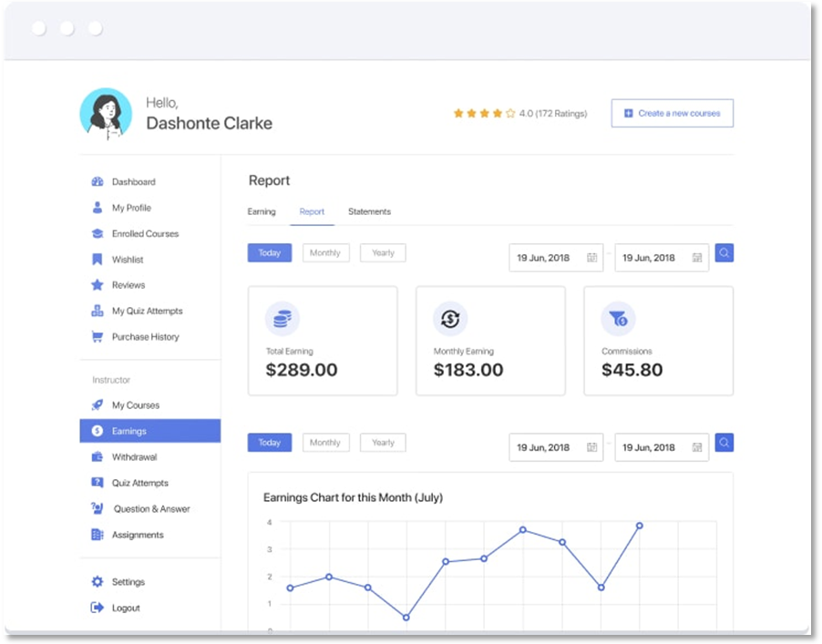This screenshot has width=822, height=644.
Task: Click the Question & Answer icon
Action: (97, 508)
